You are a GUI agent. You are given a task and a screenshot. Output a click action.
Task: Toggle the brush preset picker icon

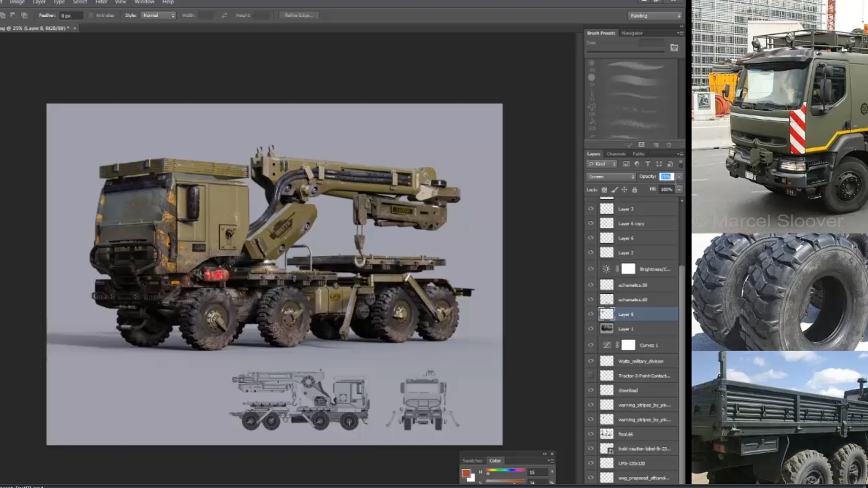(x=674, y=47)
